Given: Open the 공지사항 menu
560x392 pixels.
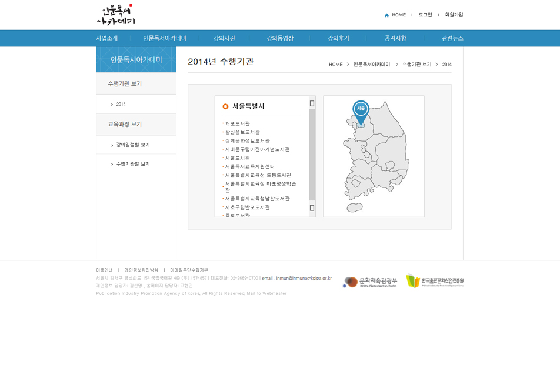Looking at the screenshot, I should pos(395,38).
